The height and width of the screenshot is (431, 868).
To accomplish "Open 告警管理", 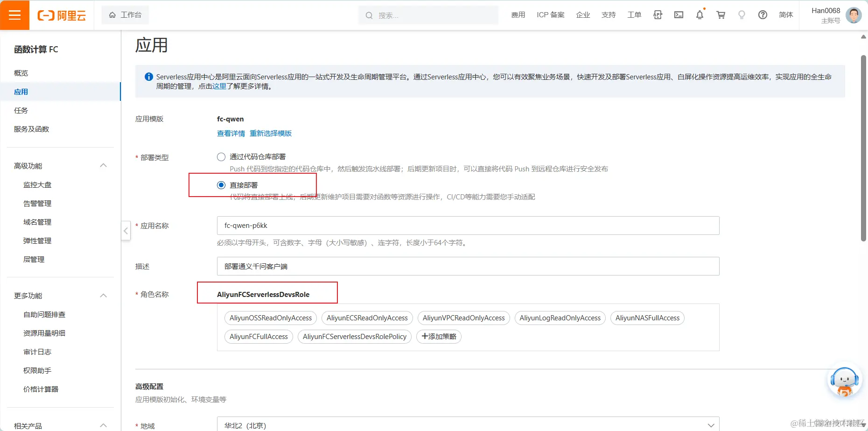I will point(37,203).
